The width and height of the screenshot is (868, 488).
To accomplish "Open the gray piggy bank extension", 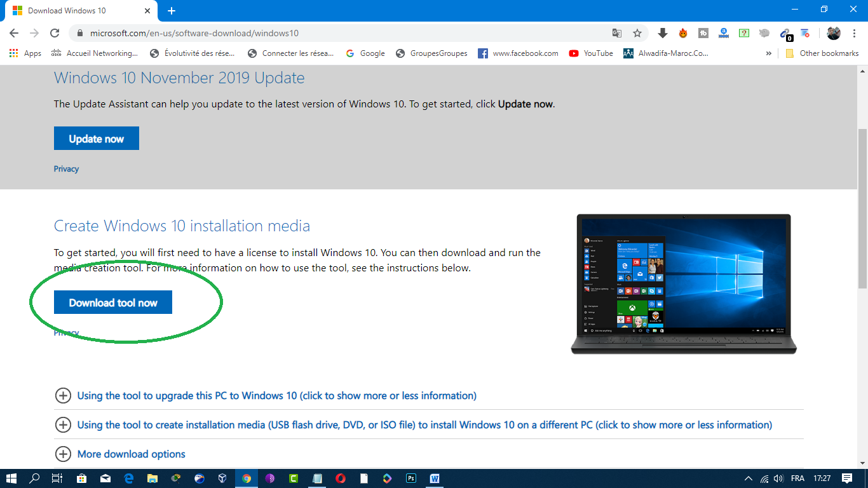I will [x=764, y=33].
